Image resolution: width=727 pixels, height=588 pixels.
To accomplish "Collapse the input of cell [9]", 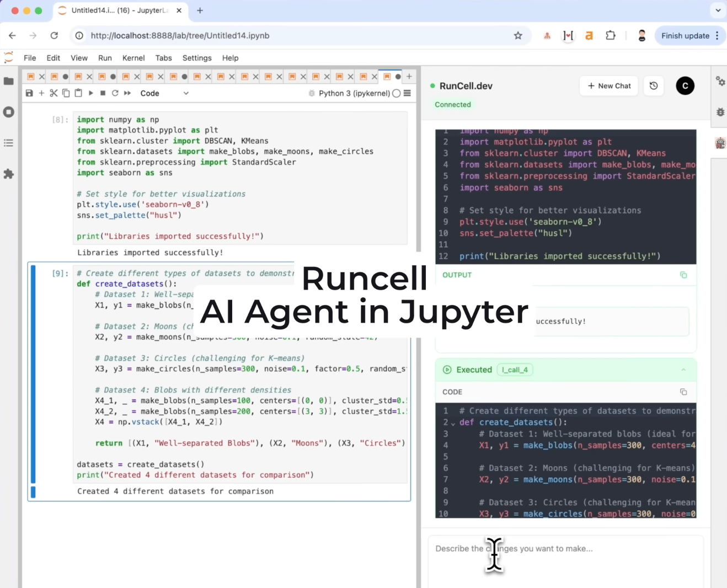I will [33, 374].
